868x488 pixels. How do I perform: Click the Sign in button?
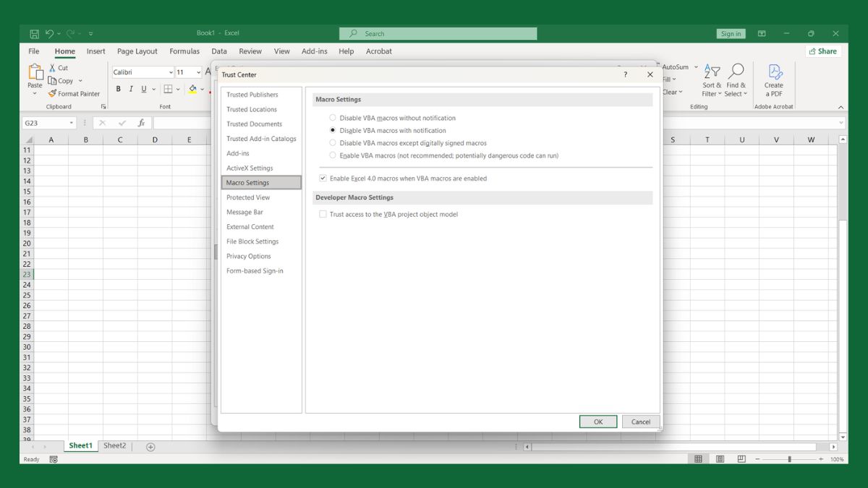pos(731,34)
